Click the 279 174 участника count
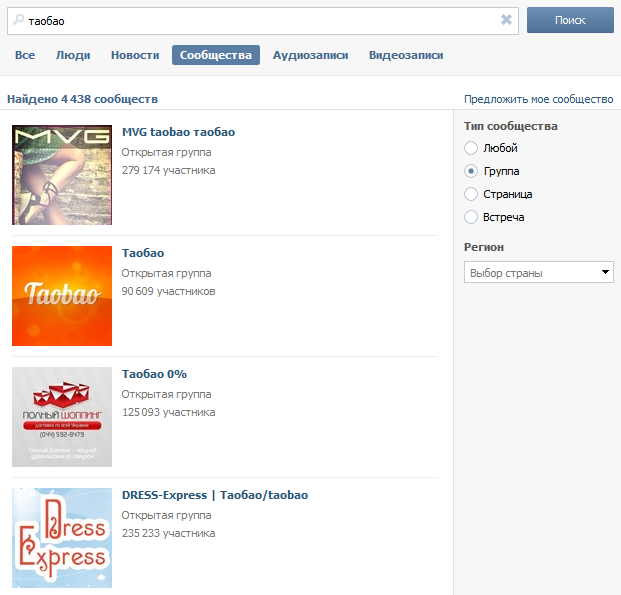Viewport: 621px width, 595px height. coord(168,170)
